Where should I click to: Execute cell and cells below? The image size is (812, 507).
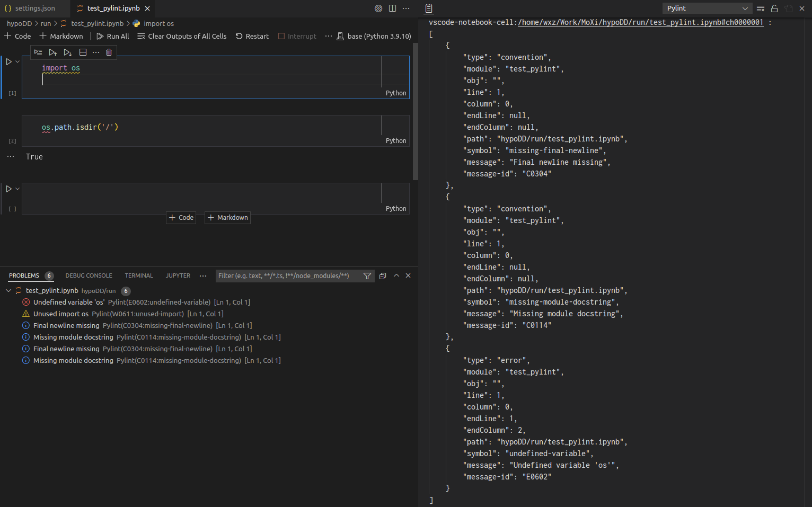[x=67, y=52]
